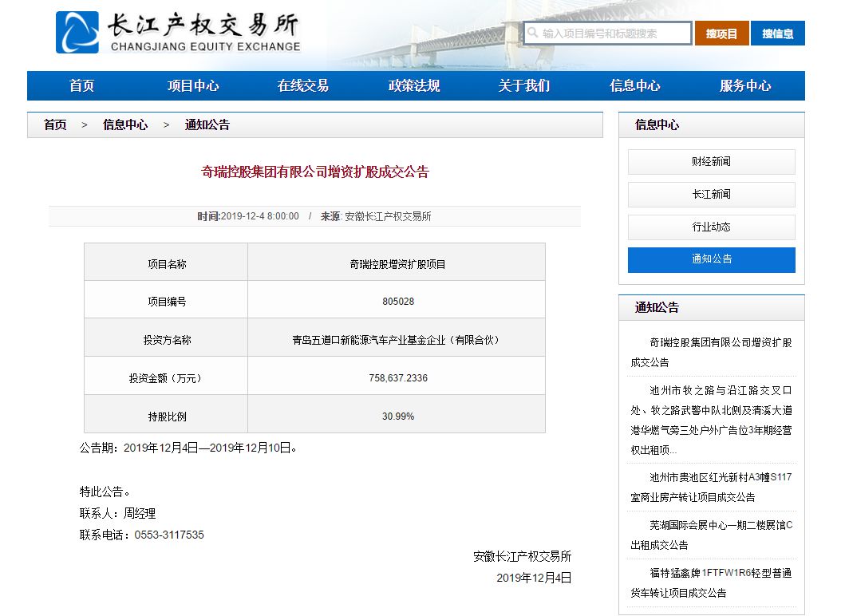Image resolution: width=845 pixels, height=616 pixels.
Task: Open the 服务中心 menu item
Action: (x=745, y=85)
